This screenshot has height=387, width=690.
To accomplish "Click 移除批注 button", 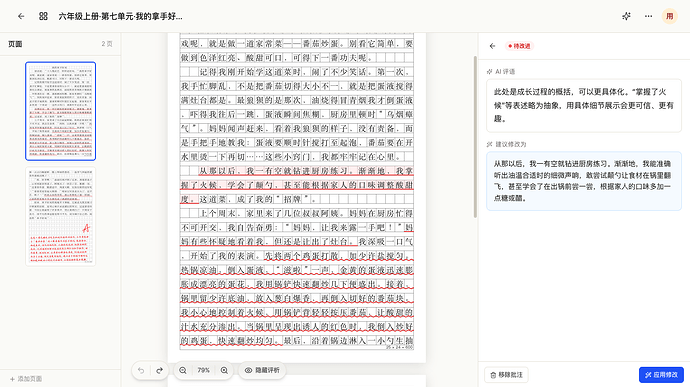I will click(506, 375).
